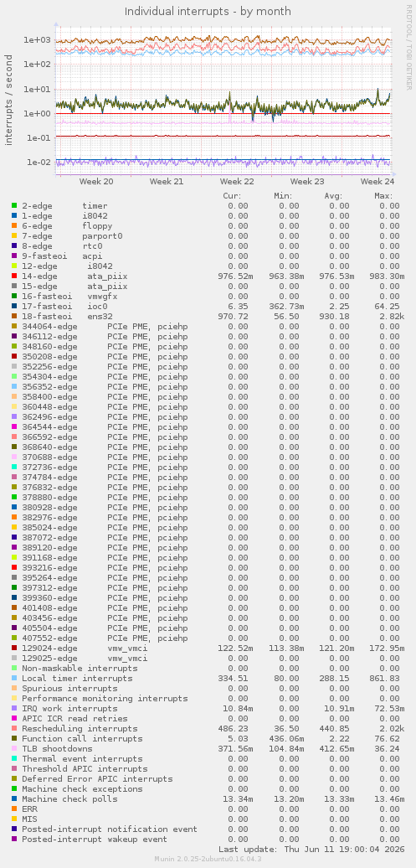Image resolution: width=416 pixels, height=868 pixels.
Task: Click the dark blue swatch beside 17-fasteoi ioc0
Action: (x=14, y=306)
